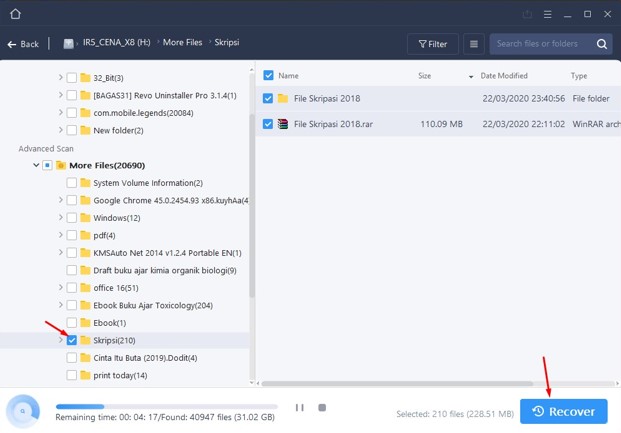Click the Back arrow button
This screenshot has width=621, height=433.
point(23,44)
